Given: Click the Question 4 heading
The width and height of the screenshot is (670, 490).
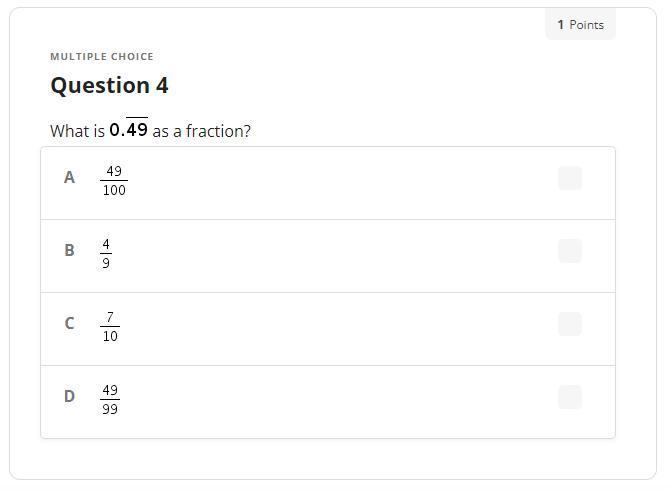Looking at the screenshot, I should click(x=109, y=86).
